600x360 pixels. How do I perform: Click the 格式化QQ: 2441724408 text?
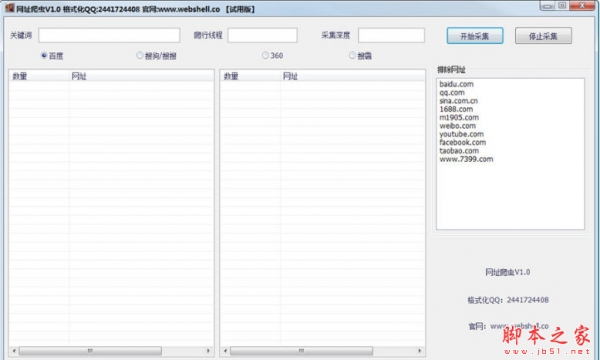coord(508,300)
